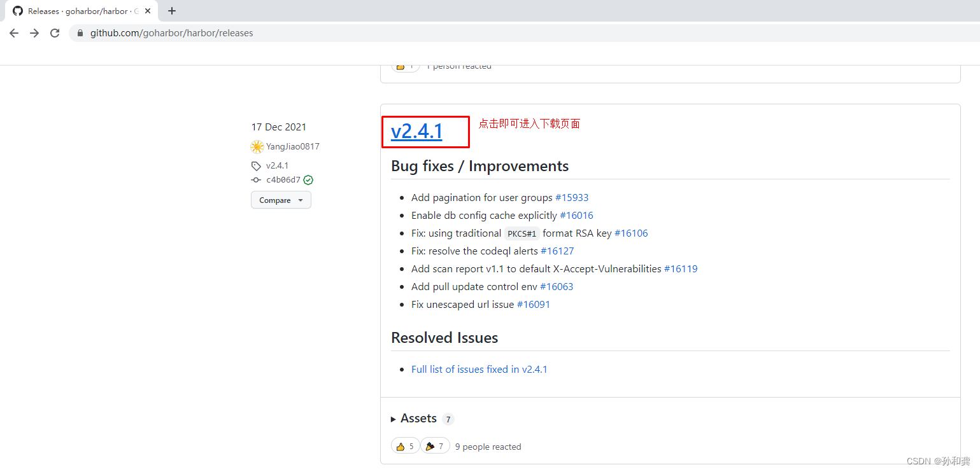Click the 'Bug fixes / Improvements' heading
The image size is (980, 472).
pyautogui.click(x=480, y=166)
